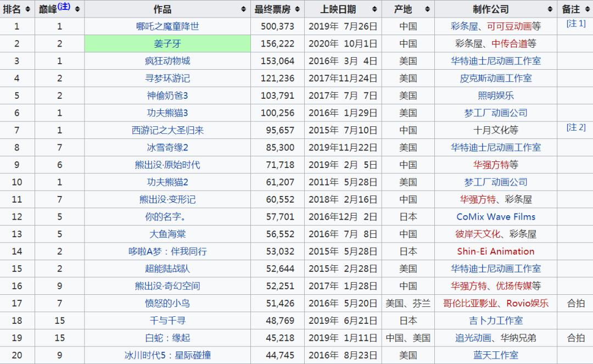Screen dimensions: 593x364
Task: Open 蓝天工作室 link
Action: (x=496, y=355)
